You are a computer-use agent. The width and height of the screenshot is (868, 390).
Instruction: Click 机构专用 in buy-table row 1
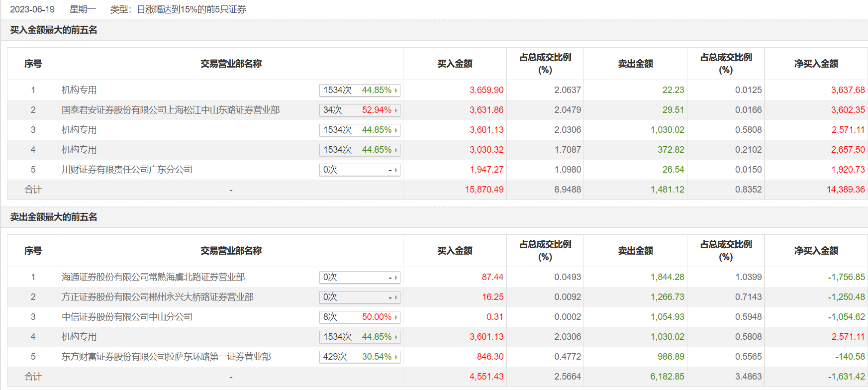coord(79,90)
